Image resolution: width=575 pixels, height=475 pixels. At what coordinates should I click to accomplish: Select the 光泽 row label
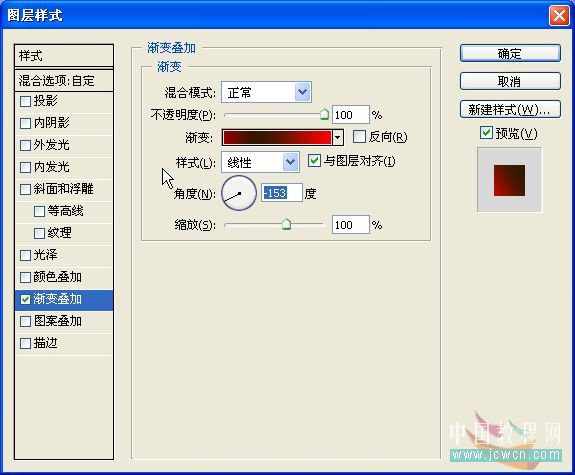(x=45, y=255)
